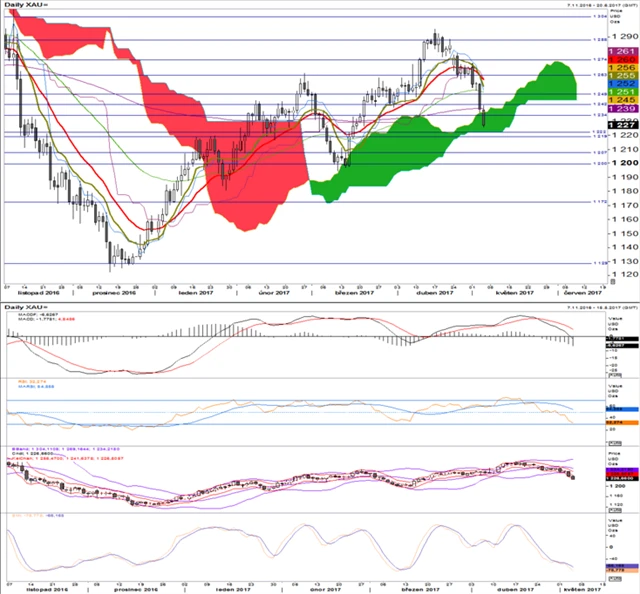This screenshot has height=594, width=640.
Task: Click the stochastic legend in the bottom pane
Action: (38, 516)
